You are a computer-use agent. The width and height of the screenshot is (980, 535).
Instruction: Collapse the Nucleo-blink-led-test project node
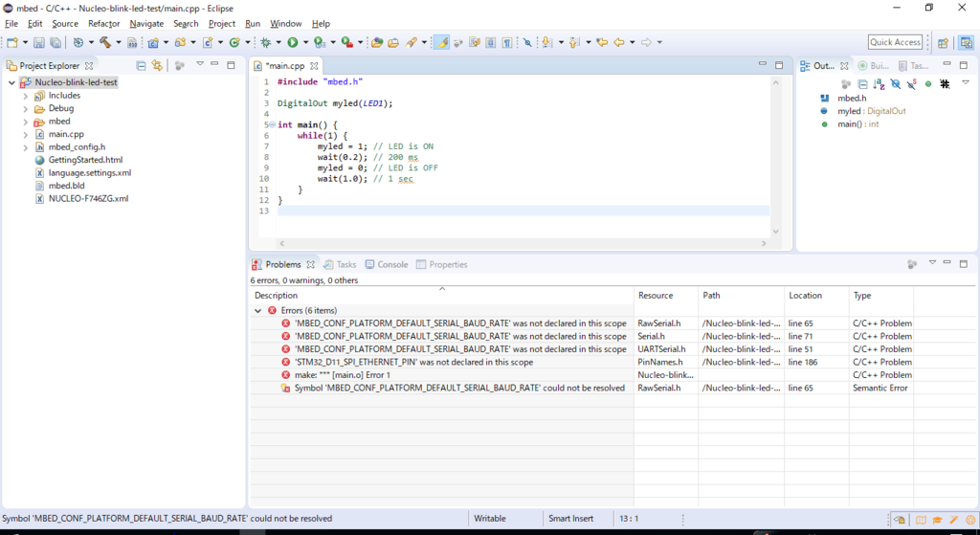point(11,82)
